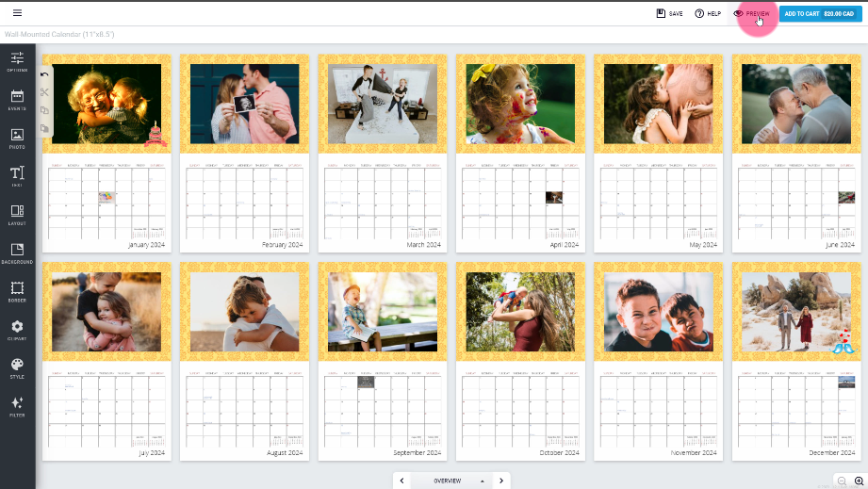Image resolution: width=868 pixels, height=489 pixels.
Task: Select the Text tool
Action: (x=17, y=176)
